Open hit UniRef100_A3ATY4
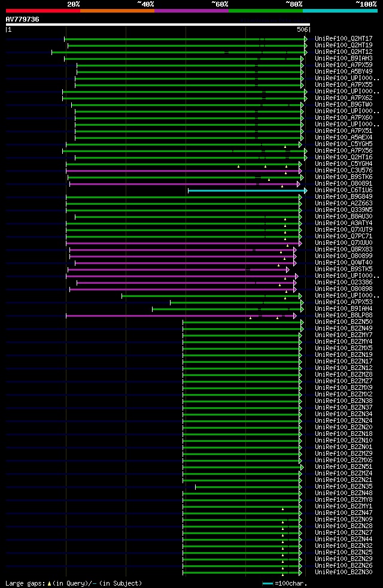Image resolution: width=383 pixels, height=588 pixels. pyautogui.click(x=344, y=223)
